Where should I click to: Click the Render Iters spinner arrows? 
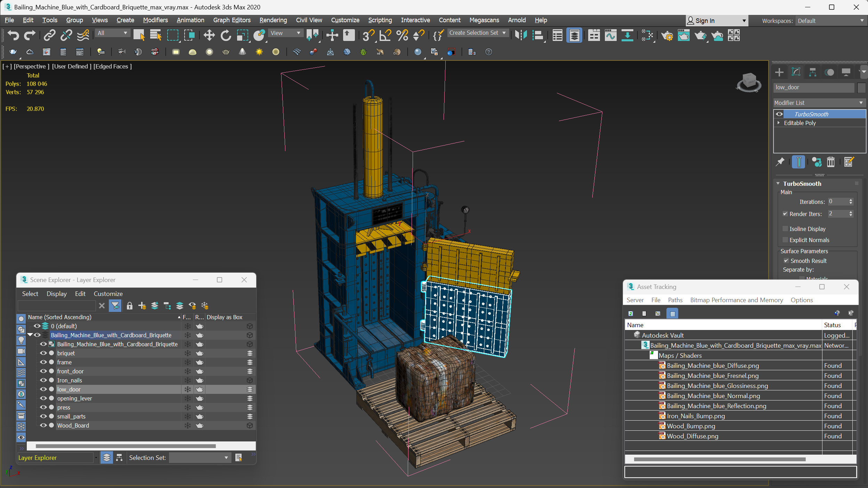(x=851, y=214)
